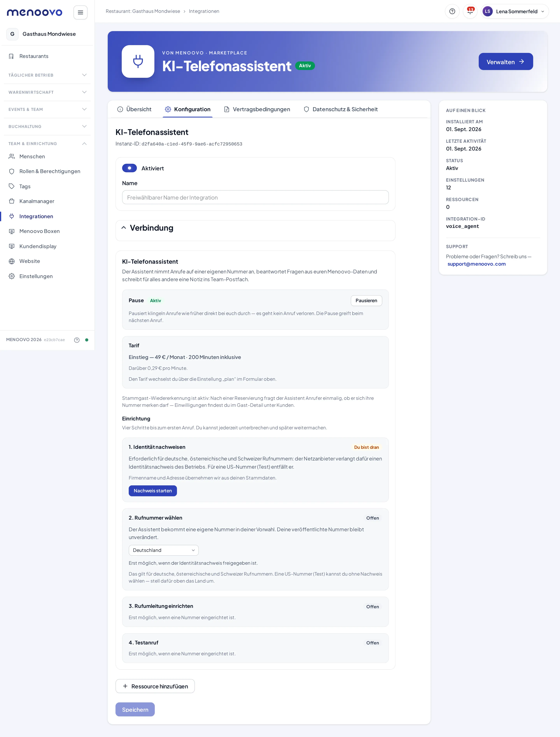Click the LS user avatar
The width and height of the screenshot is (560, 737).
487,11
